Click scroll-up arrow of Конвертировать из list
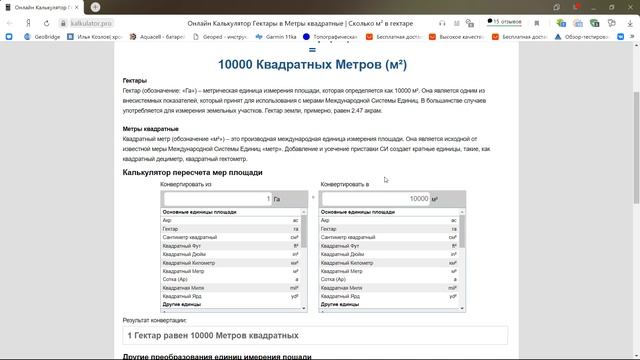 [x=304, y=212]
